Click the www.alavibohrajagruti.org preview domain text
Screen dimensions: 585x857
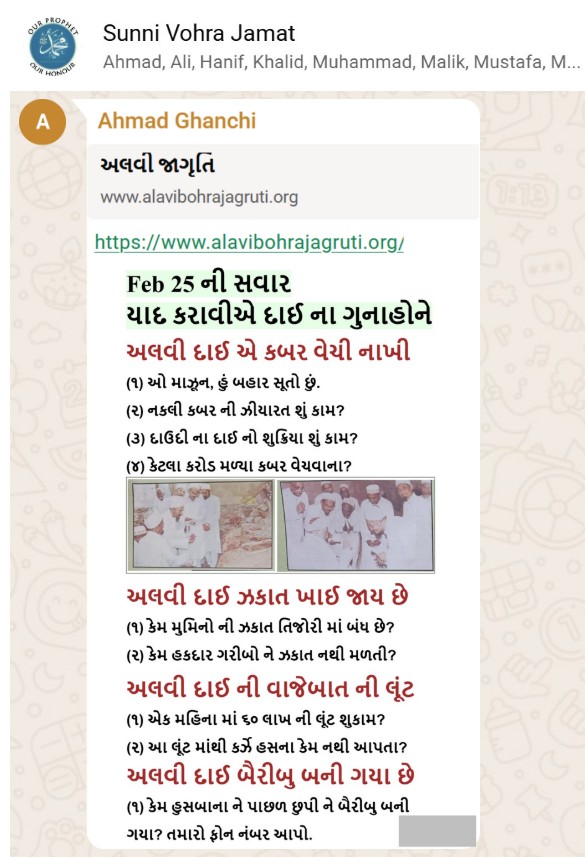[x=199, y=197]
